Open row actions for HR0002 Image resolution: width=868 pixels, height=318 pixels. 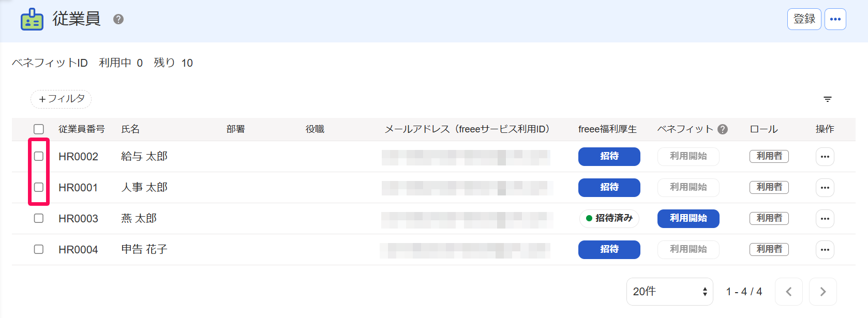[x=825, y=156]
